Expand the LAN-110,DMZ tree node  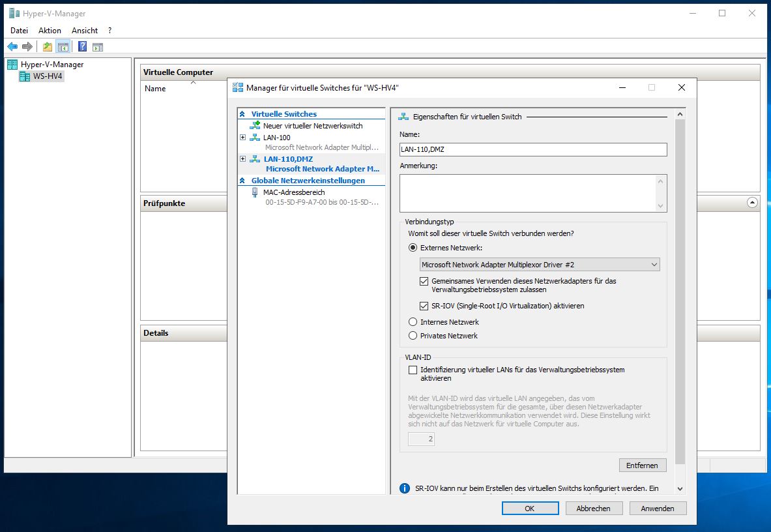[242, 159]
